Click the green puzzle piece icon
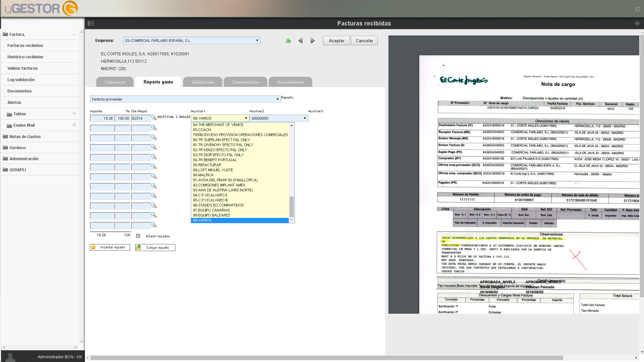Screen dimensions: 644x362 coord(288,41)
